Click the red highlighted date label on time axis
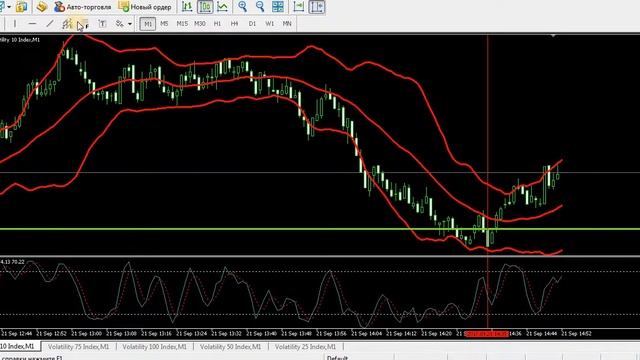640x360 pixels. 487,333
